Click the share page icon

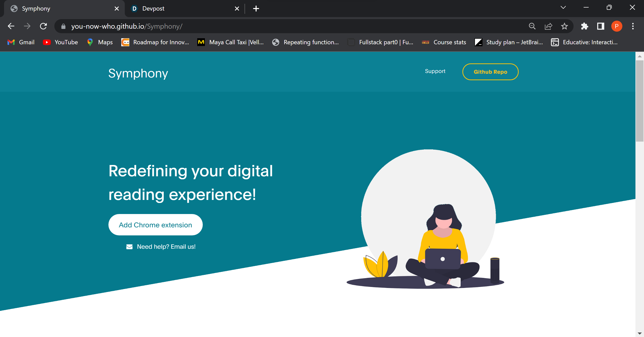tap(548, 26)
